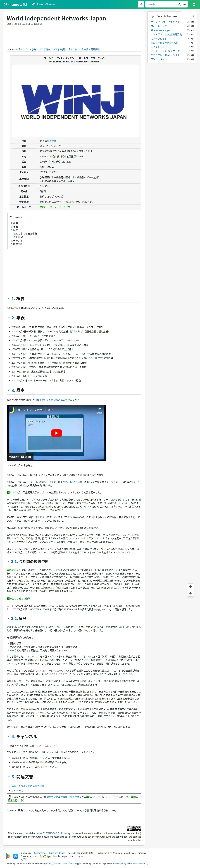The height and width of the screenshot is (868, 200).
Task: Click the Search input field
Action: [161, 4]
